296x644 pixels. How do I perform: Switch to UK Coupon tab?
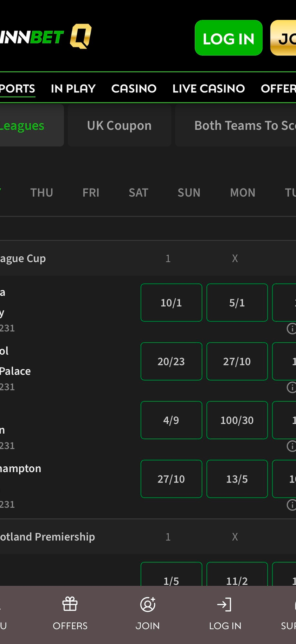119,125
